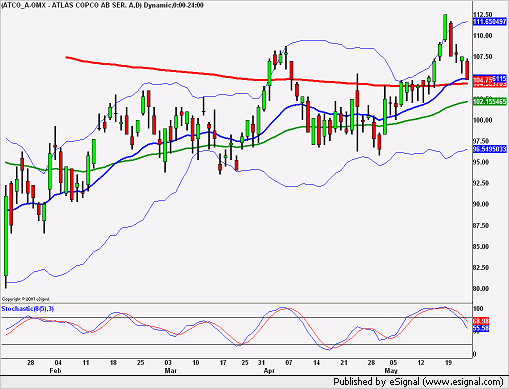This screenshot has height=389, width=509.
Task: Select the Mar month label
Action: point(171,371)
